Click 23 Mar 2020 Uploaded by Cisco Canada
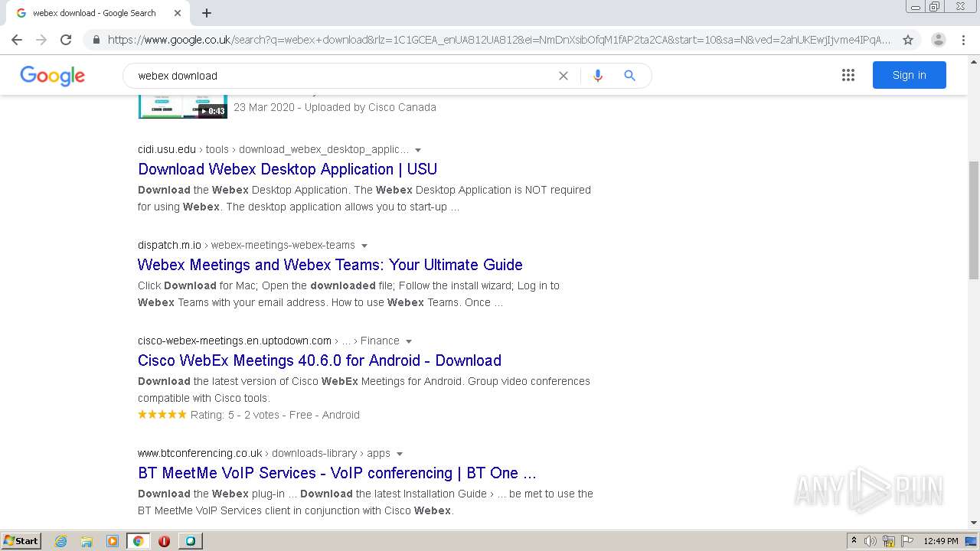 (x=335, y=107)
